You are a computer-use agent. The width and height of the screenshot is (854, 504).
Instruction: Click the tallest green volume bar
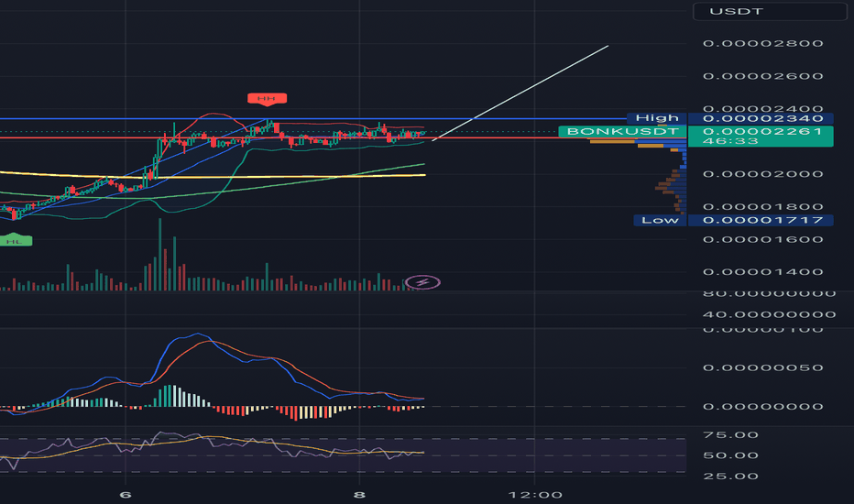[x=160, y=255]
